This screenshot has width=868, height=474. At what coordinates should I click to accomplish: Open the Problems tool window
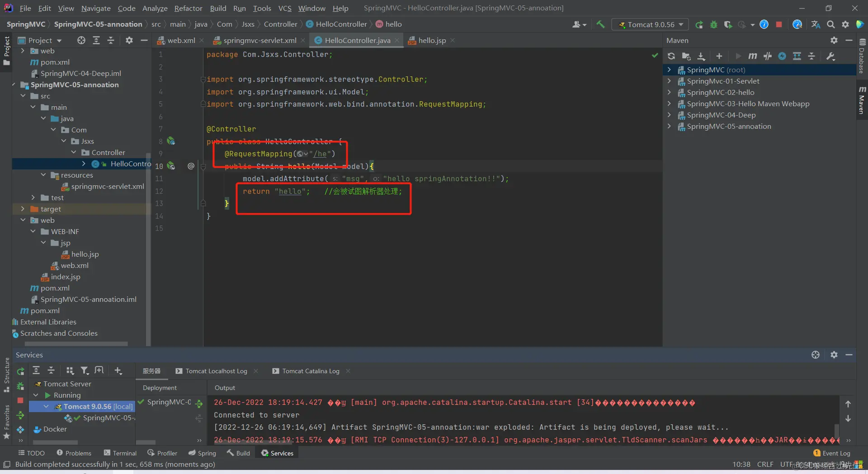pos(74,453)
